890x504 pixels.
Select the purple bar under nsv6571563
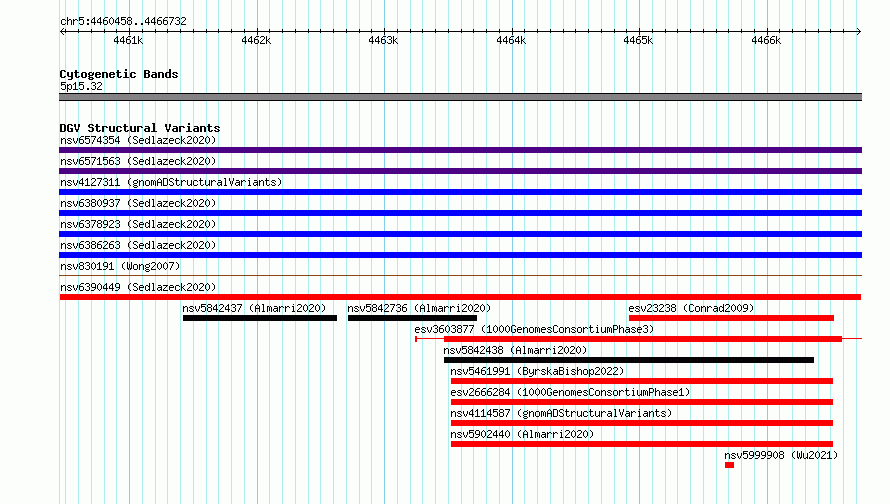click(x=460, y=171)
